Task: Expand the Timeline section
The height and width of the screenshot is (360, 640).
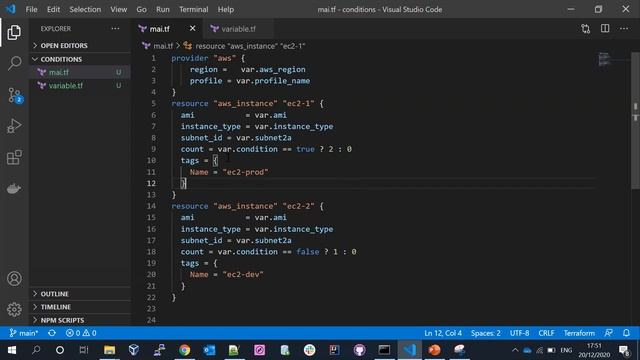Action: pos(80,307)
